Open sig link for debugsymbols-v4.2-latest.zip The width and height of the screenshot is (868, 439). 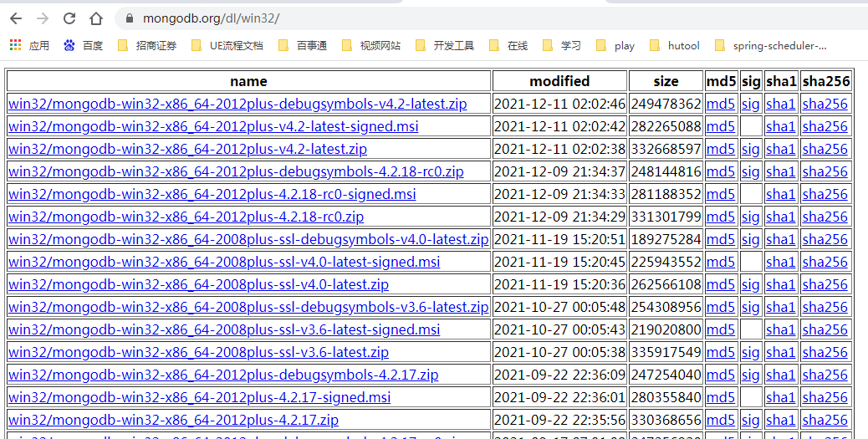click(x=751, y=104)
